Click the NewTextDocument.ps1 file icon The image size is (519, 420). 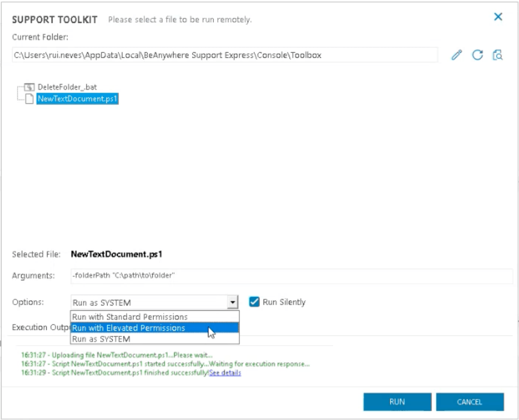pos(29,99)
